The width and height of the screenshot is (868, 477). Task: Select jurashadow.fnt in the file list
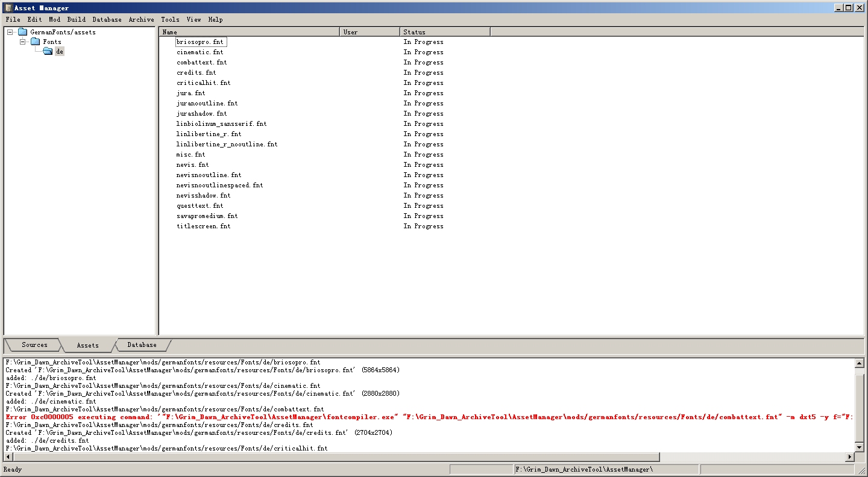pos(201,114)
